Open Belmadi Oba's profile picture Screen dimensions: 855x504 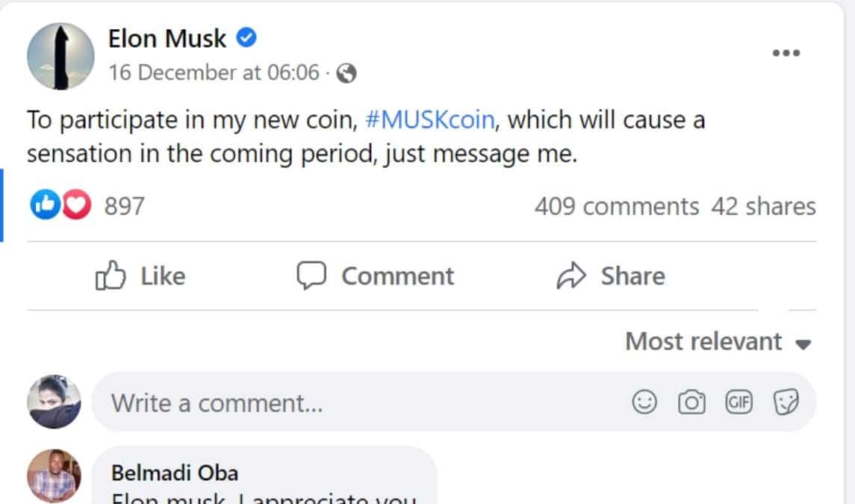54,476
